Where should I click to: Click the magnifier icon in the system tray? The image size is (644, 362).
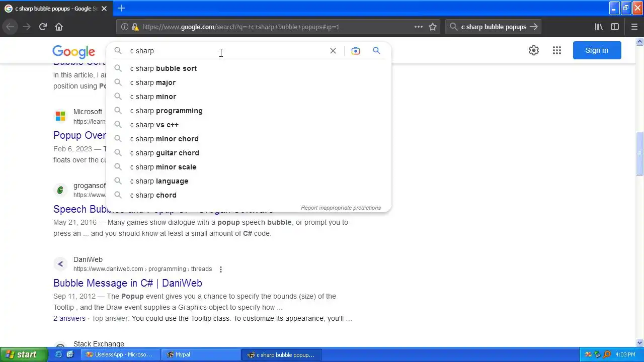coord(607,354)
